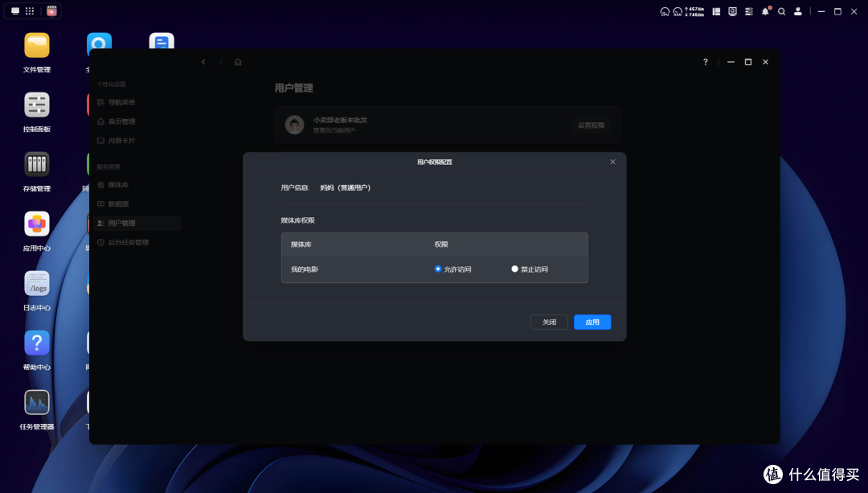The height and width of the screenshot is (493, 868).
Task: Maximize the media app window
Action: coord(748,62)
